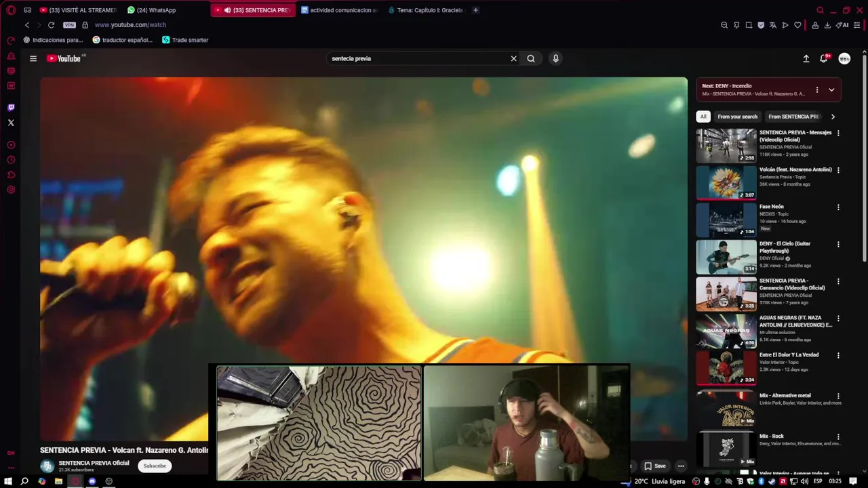This screenshot has height=488, width=868.
Task: Go to the YouTube home logo
Action: click(x=64, y=58)
